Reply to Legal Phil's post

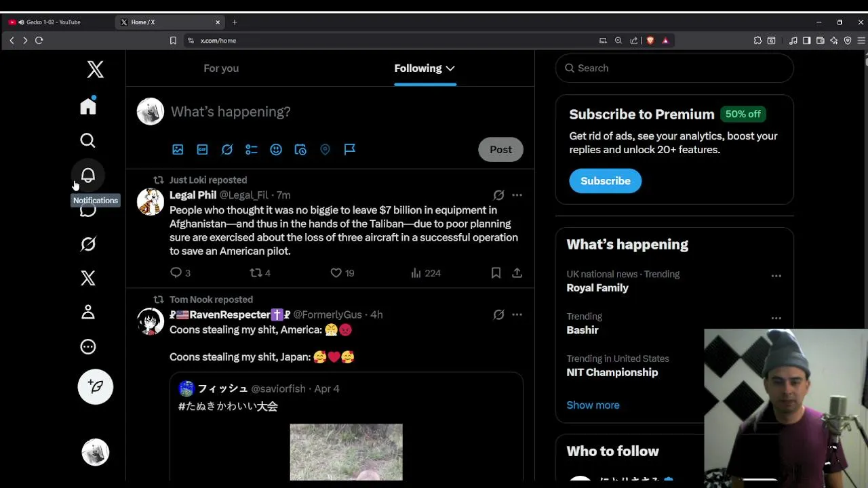point(180,272)
